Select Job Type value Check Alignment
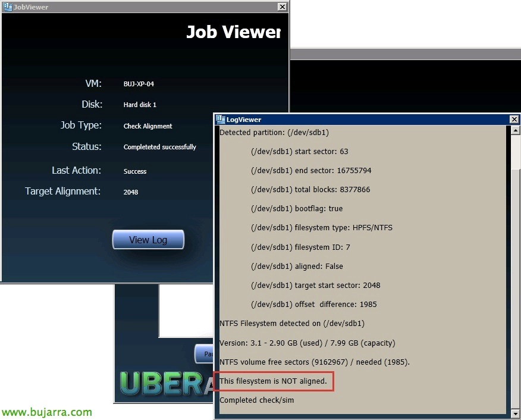The height and width of the screenshot is (420, 521). (x=148, y=126)
